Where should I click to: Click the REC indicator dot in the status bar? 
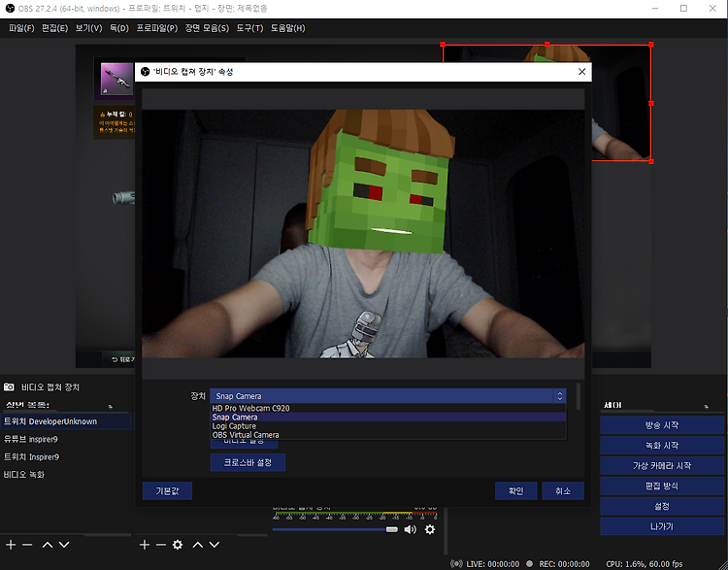tap(529, 563)
